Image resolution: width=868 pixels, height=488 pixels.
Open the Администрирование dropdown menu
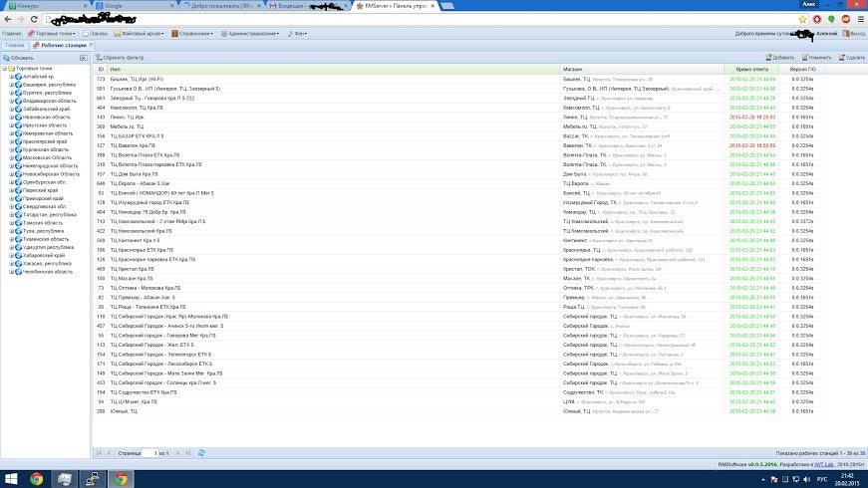[250, 34]
